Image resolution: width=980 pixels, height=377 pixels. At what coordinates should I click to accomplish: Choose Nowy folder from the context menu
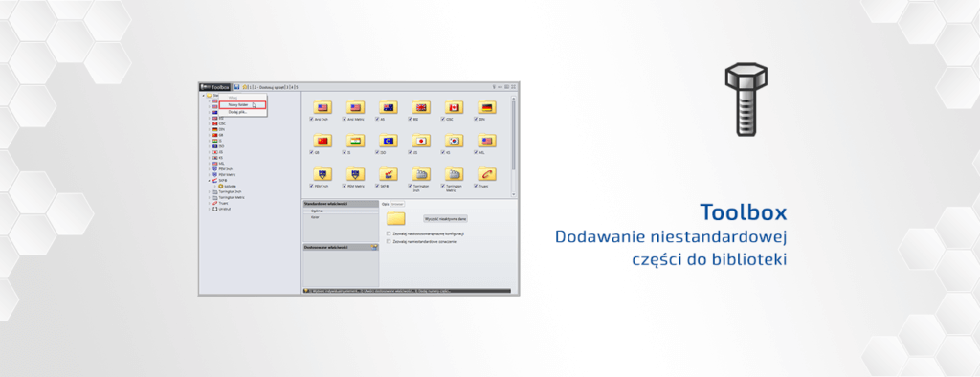[x=242, y=104]
